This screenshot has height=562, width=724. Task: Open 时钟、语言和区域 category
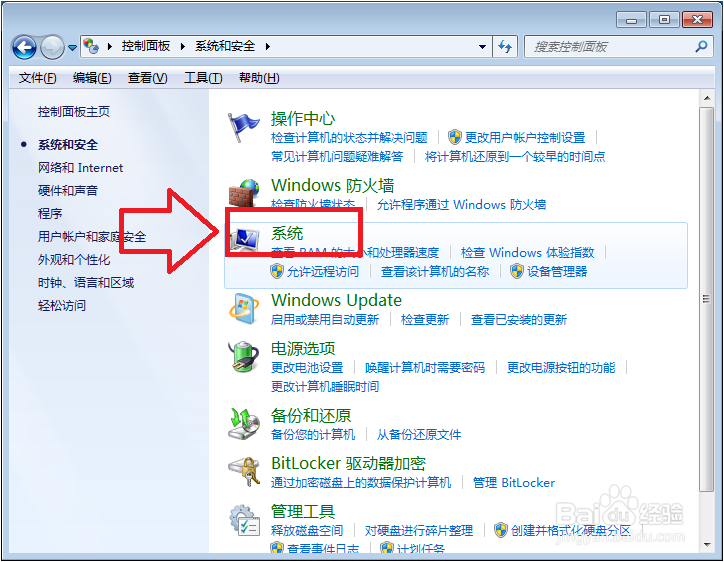pyautogui.click(x=86, y=283)
